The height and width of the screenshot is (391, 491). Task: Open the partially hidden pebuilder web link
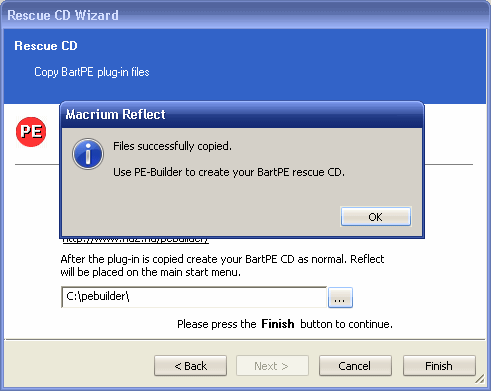(x=135, y=240)
